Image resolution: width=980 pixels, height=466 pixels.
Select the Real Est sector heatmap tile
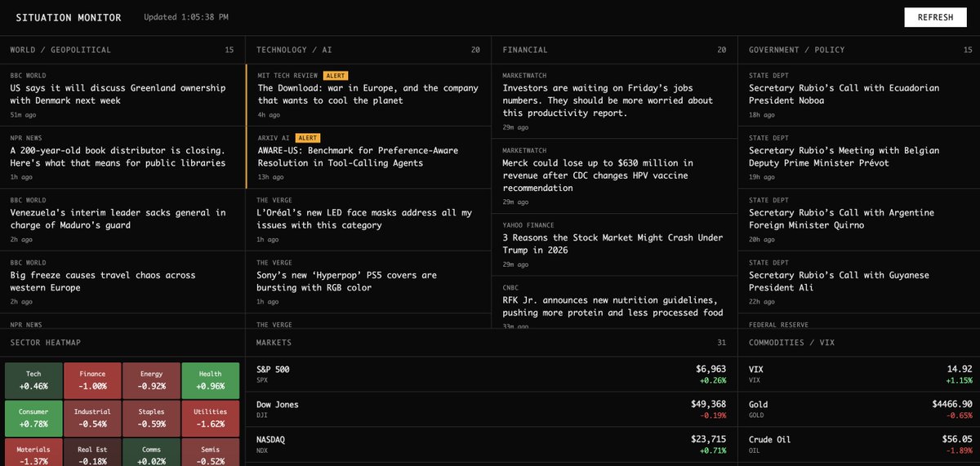pos(92,453)
